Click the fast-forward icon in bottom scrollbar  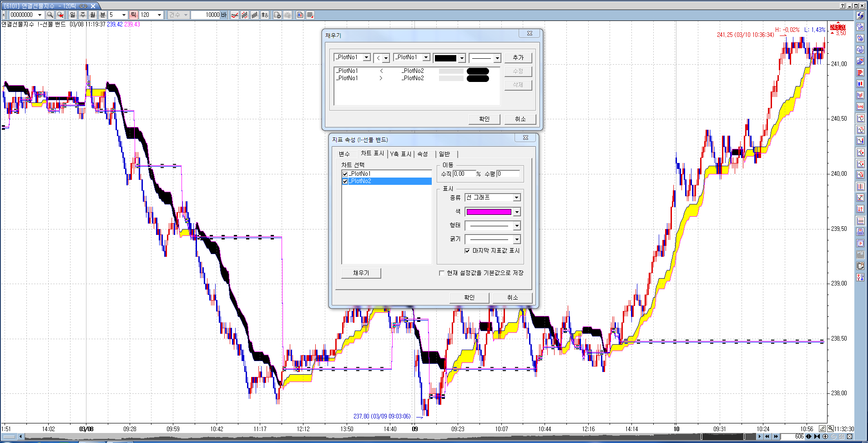(776, 437)
